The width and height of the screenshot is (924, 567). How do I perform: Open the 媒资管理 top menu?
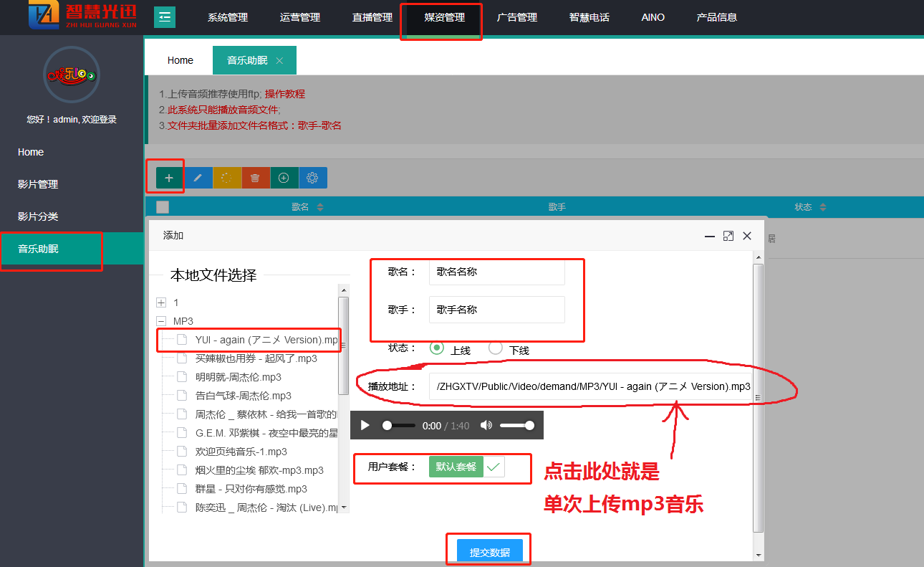click(445, 17)
